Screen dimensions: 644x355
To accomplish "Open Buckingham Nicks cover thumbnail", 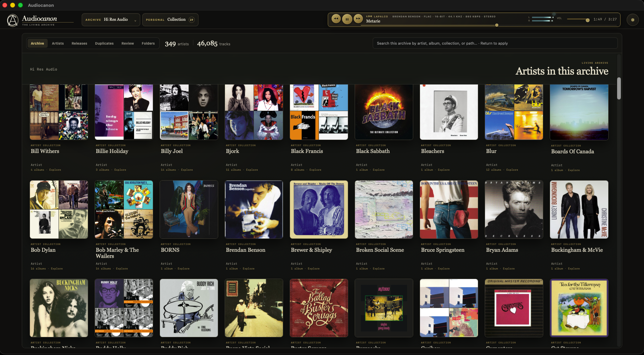I will click(x=59, y=308).
